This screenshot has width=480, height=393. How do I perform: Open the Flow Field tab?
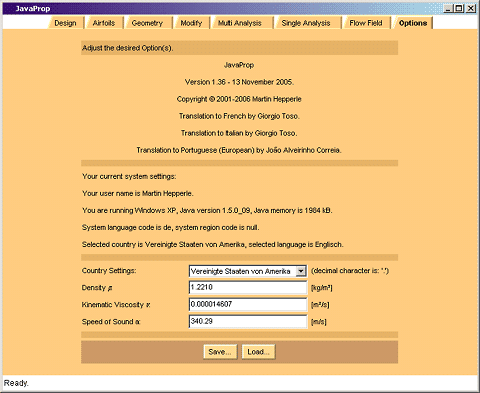point(366,23)
